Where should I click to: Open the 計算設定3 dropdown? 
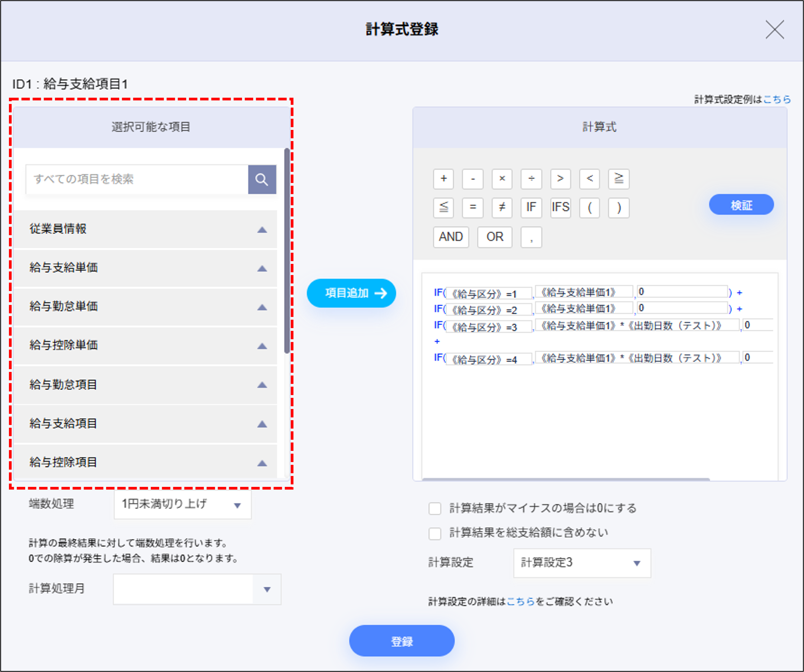pyautogui.click(x=581, y=563)
